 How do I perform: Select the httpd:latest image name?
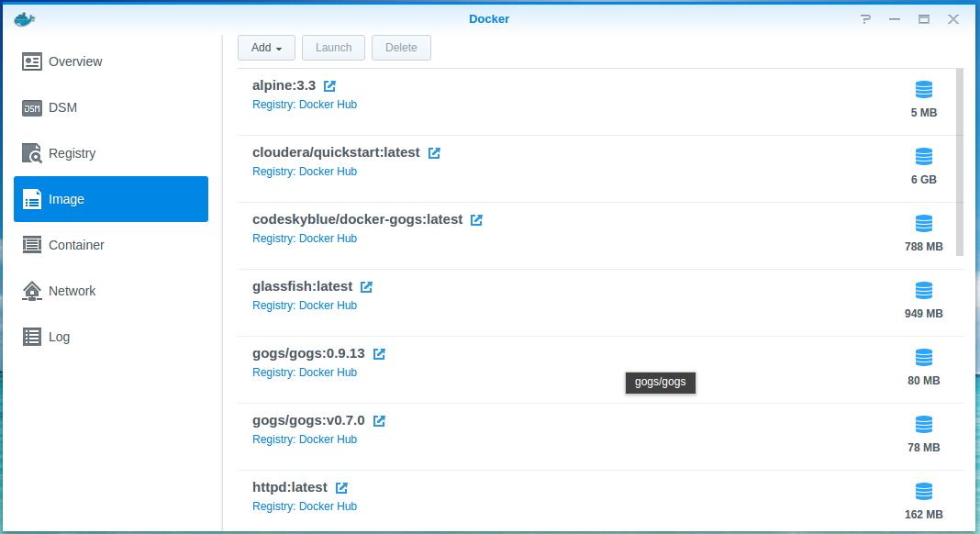click(x=289, y=486)
